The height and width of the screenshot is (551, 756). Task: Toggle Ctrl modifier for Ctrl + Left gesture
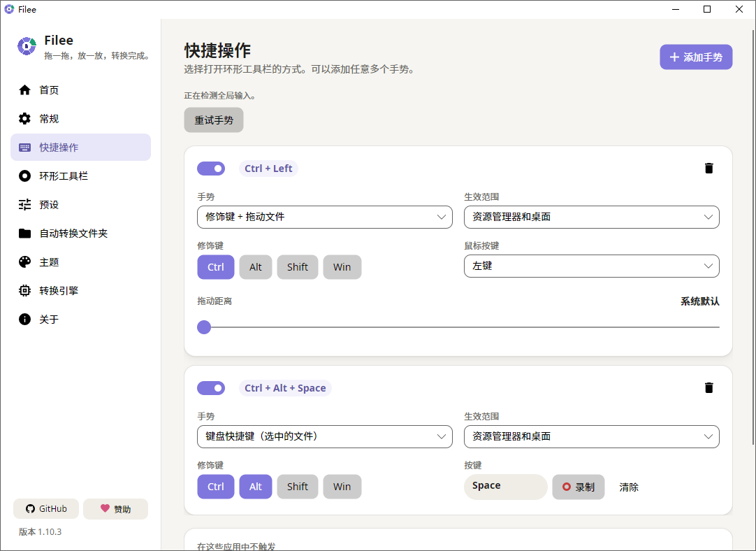(215, 267)
